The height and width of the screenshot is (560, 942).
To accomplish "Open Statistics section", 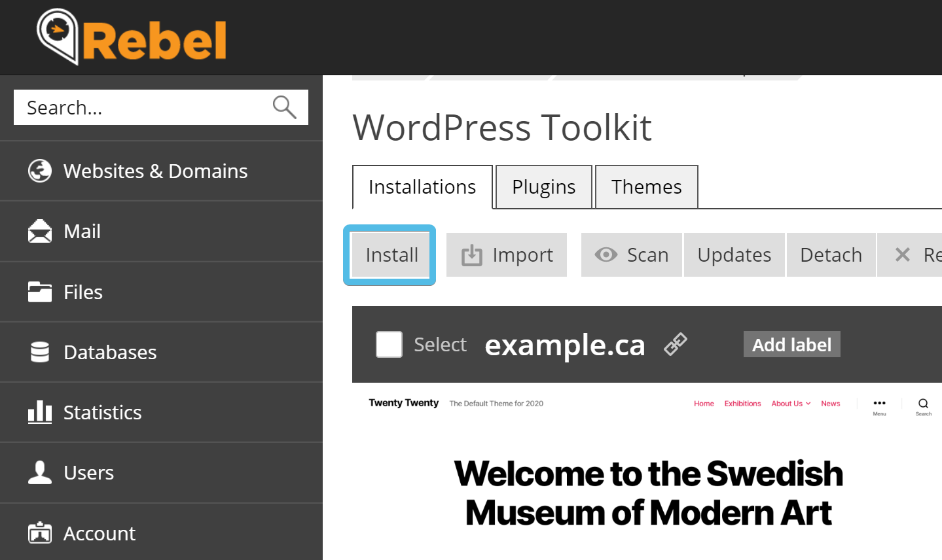I will (x=161, y=412).
